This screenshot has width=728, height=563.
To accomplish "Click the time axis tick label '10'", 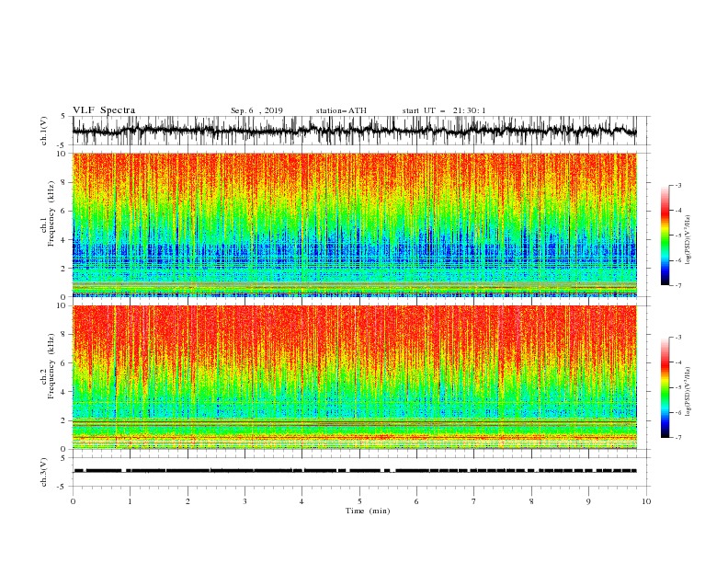I will pyautogui.click(x=646, y=501).
